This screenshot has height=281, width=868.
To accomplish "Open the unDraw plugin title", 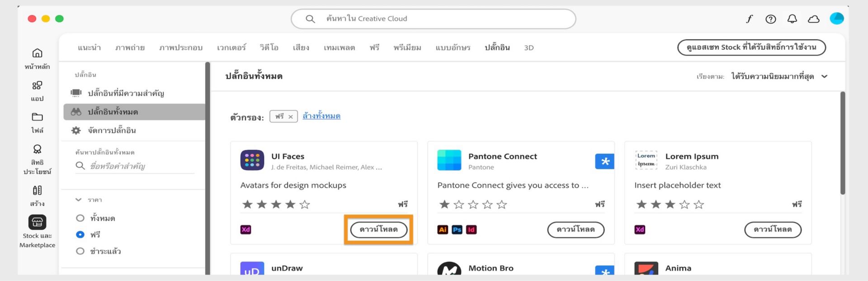I will click(x=287, y=268).
